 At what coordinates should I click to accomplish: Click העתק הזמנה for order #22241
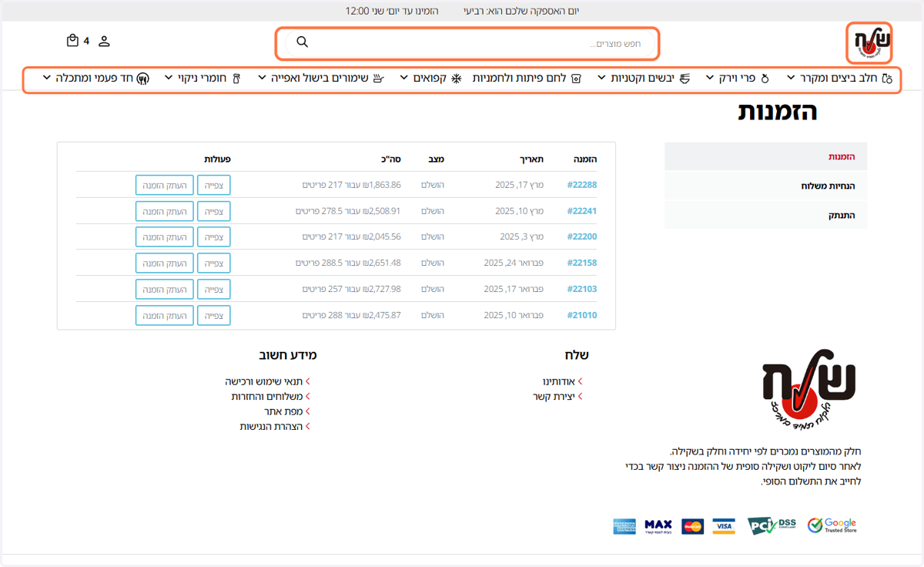pyautogui.click(x=165, y=211)
